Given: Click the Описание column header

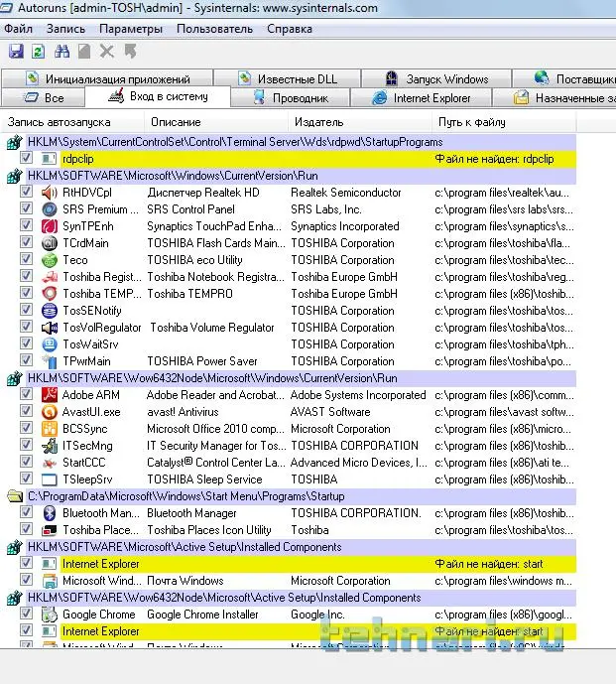Looking at the screenshot, I should click(176, 122).
